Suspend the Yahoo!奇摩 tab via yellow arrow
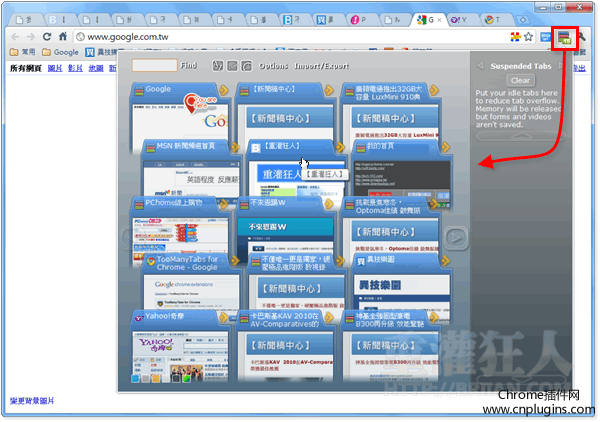600x422 pixels. tap(223, 317)
